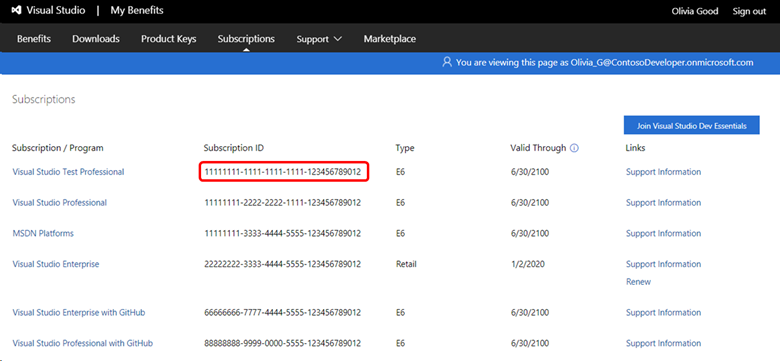780x361 pixels.
Task: Click the Subscription / Program column header
Action: coord(58,148)
